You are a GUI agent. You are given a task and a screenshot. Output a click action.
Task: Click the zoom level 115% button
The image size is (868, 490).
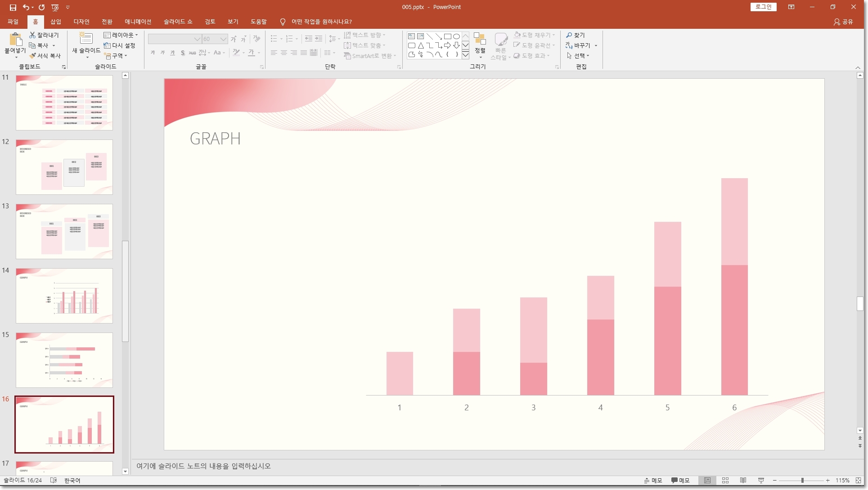coord(843,481)
